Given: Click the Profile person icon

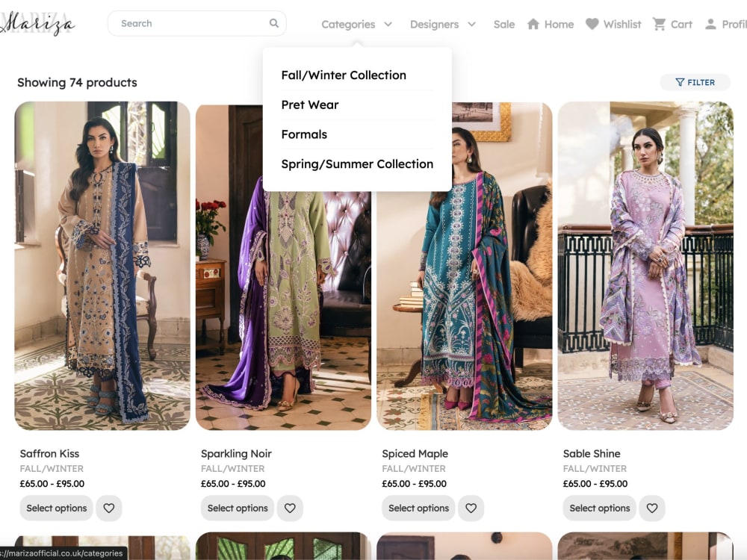Looking at the screenshot, I should [710, 25].
